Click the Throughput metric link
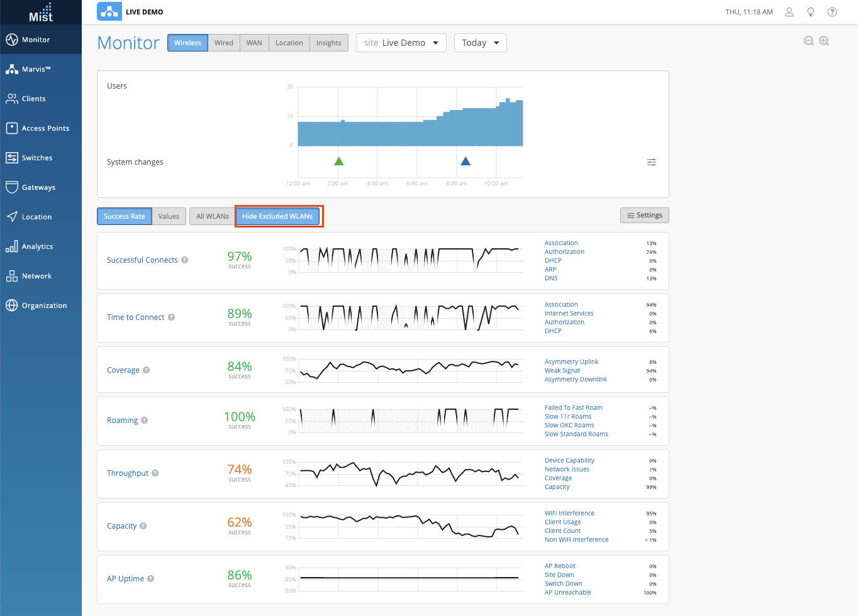Screen dimensions: 858x616 128,473
